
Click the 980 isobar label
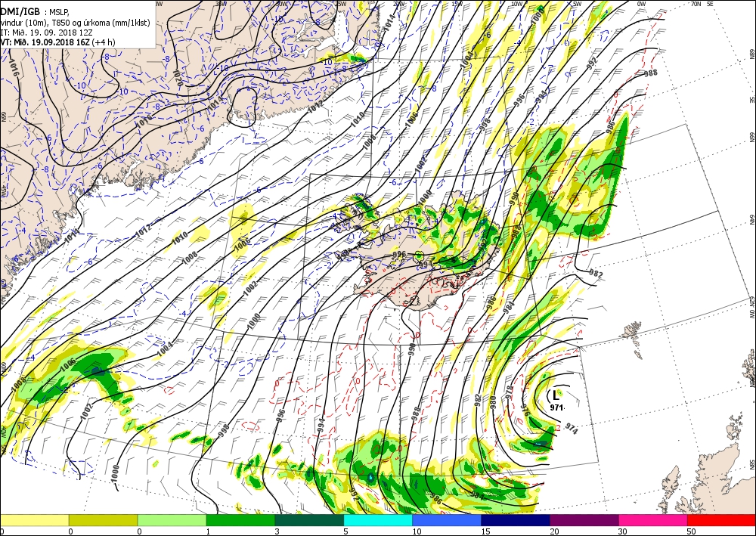[x=493, y=401]
